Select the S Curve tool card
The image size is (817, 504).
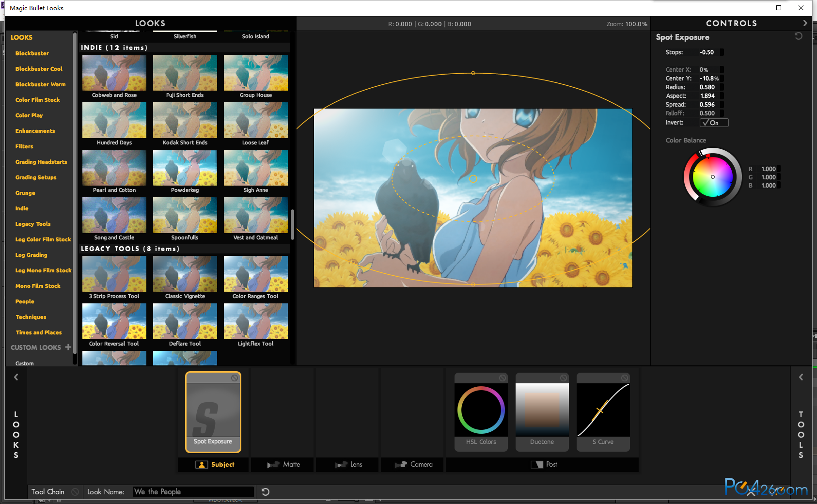tap(603, 412)
